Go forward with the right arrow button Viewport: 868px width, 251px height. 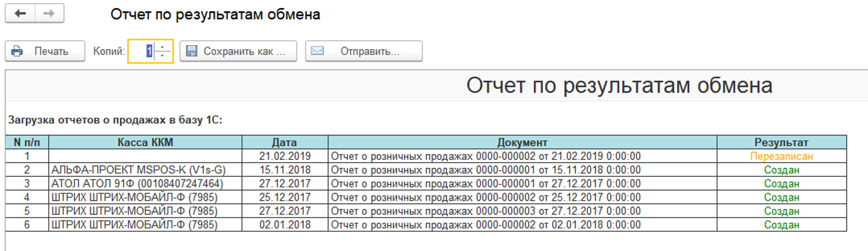click(50, 14)
